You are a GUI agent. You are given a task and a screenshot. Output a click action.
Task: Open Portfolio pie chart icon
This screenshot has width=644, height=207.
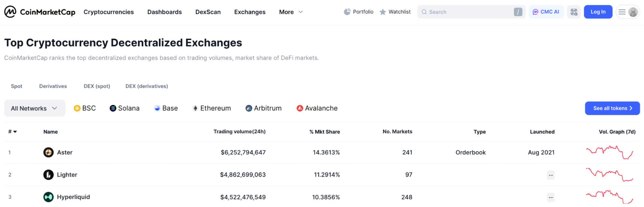pos(347,12)
